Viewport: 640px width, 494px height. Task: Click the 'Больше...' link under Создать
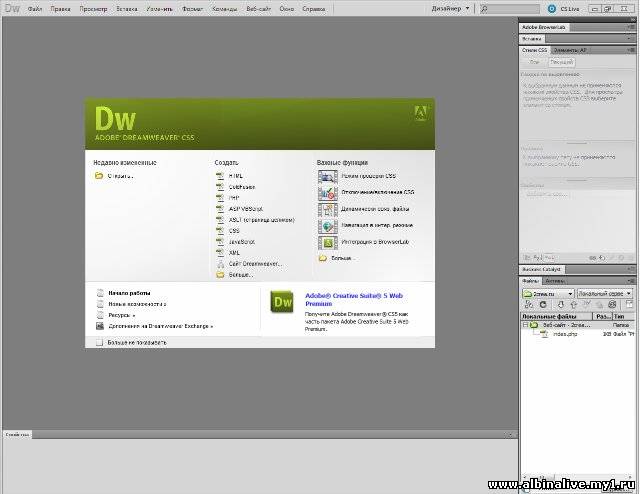click(x=241, y=275)
